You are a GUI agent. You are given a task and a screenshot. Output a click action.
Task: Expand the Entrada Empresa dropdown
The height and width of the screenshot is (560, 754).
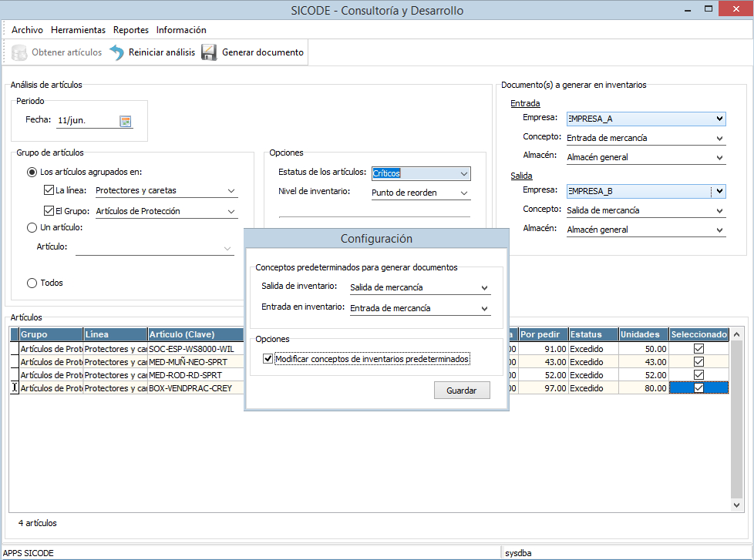click(x=719, y=119)
